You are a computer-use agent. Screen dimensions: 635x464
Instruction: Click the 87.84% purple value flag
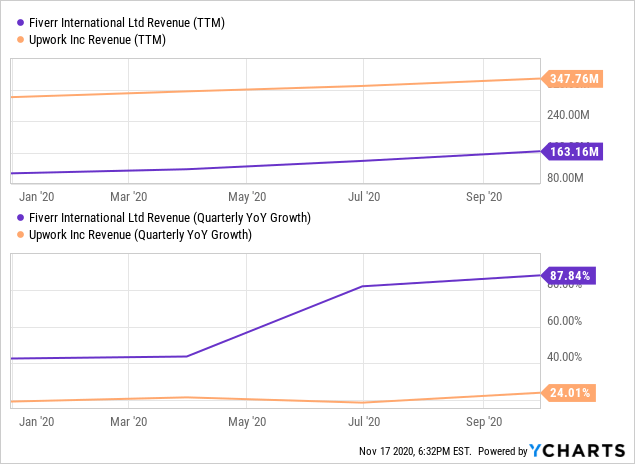point(568,276)
